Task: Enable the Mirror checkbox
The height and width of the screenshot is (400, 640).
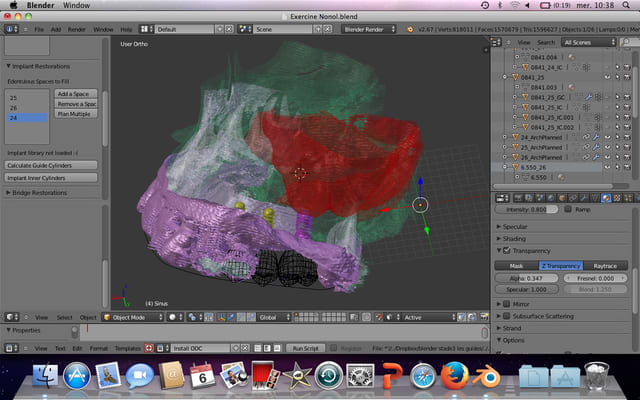Action: pos(507,302)
